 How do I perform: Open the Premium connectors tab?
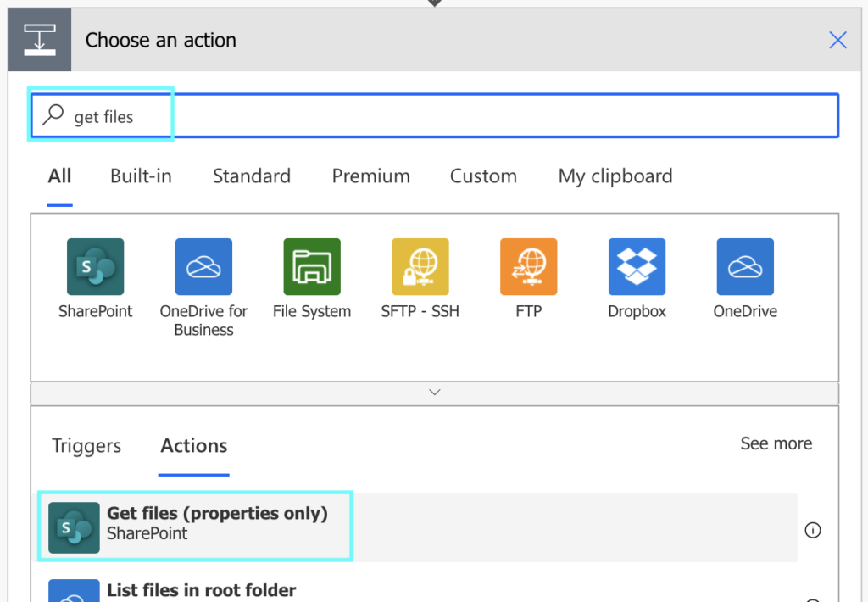(371, 176)
